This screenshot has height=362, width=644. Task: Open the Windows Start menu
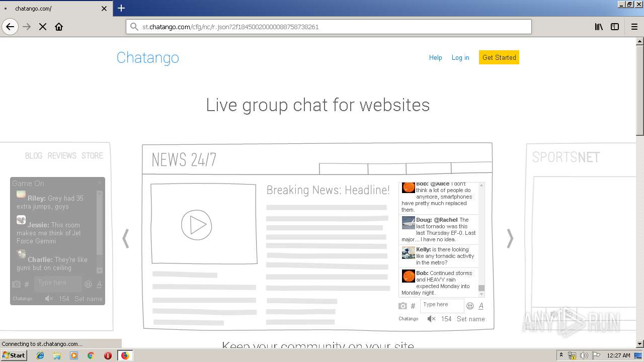pos(14,355)
